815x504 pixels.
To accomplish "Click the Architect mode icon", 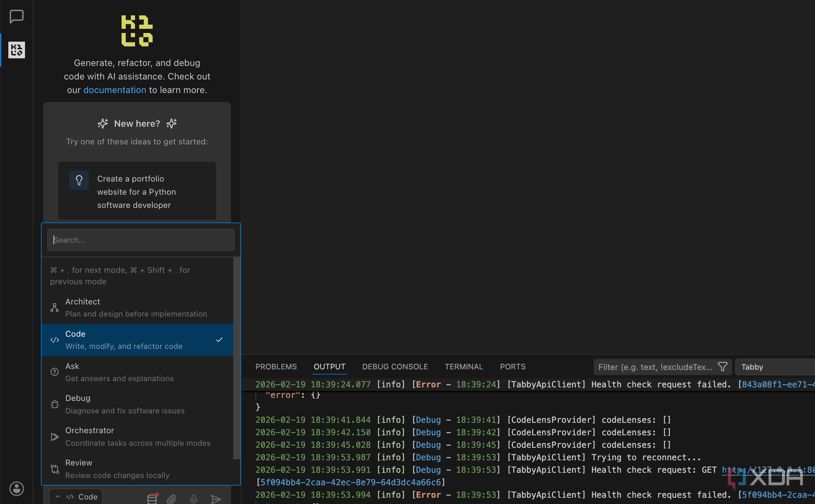I will click(x=54, y=308).
